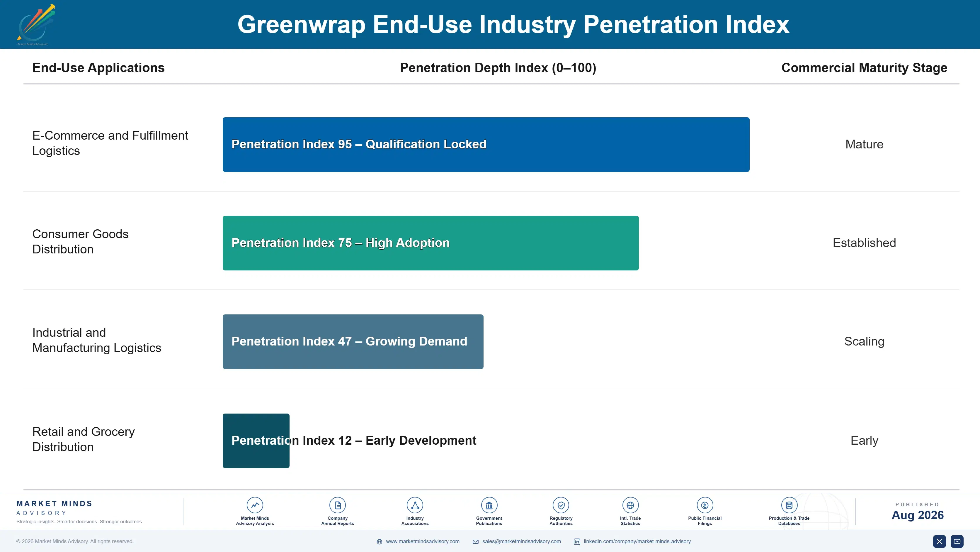Viewport: 980px width, 552px height.
Task: Click the Intl. Trade Statistics globe icon
Action: point(630,505)
